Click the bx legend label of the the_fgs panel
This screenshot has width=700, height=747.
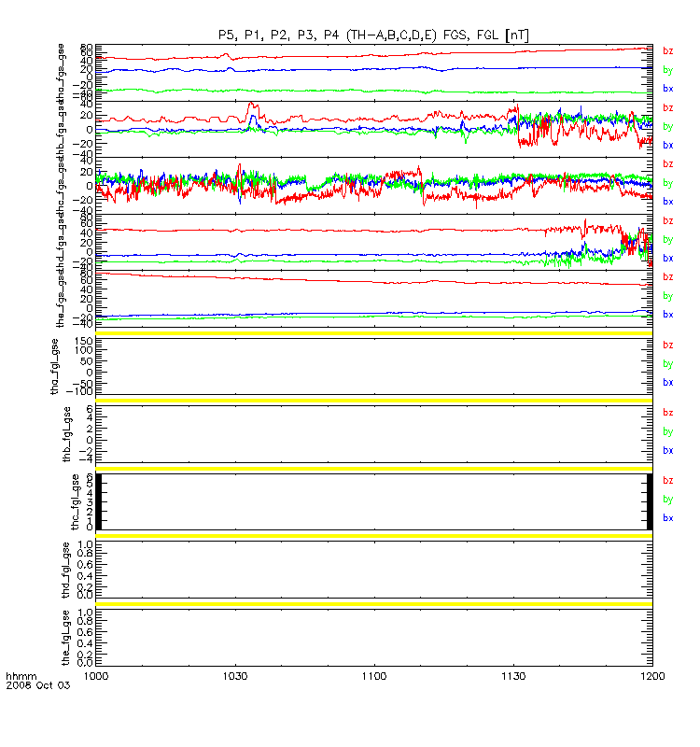(x=667, y=315)
